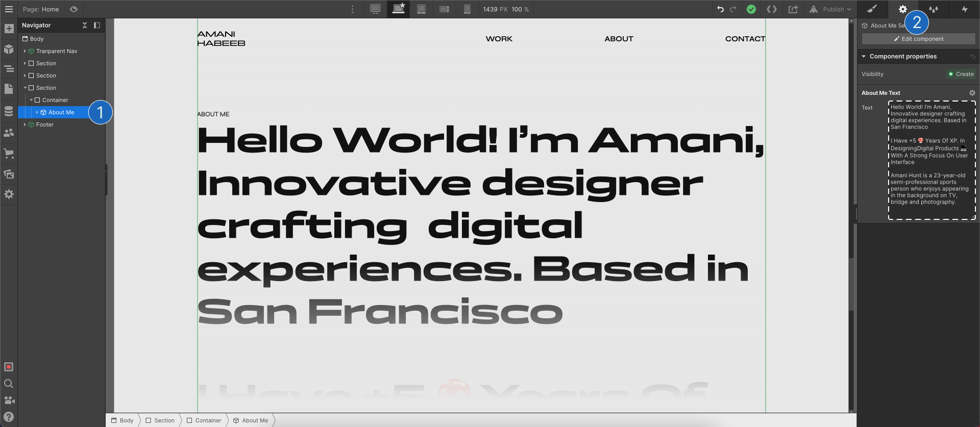Expand the Footer item

click(24, 124)
